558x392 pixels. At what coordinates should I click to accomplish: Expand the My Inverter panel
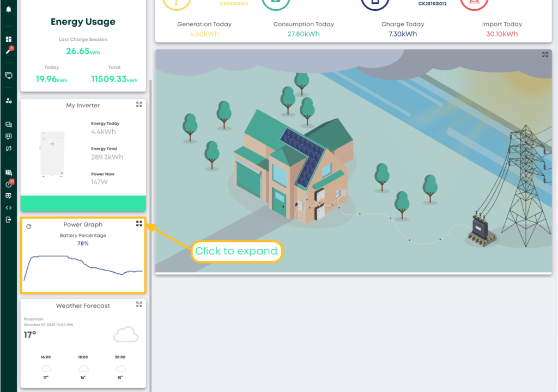pos(139,105)
